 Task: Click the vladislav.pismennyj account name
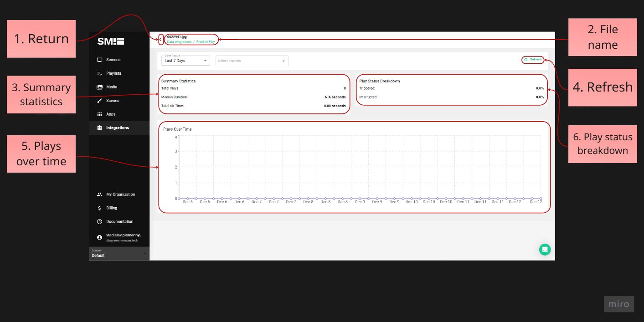(x=123, y=235)
